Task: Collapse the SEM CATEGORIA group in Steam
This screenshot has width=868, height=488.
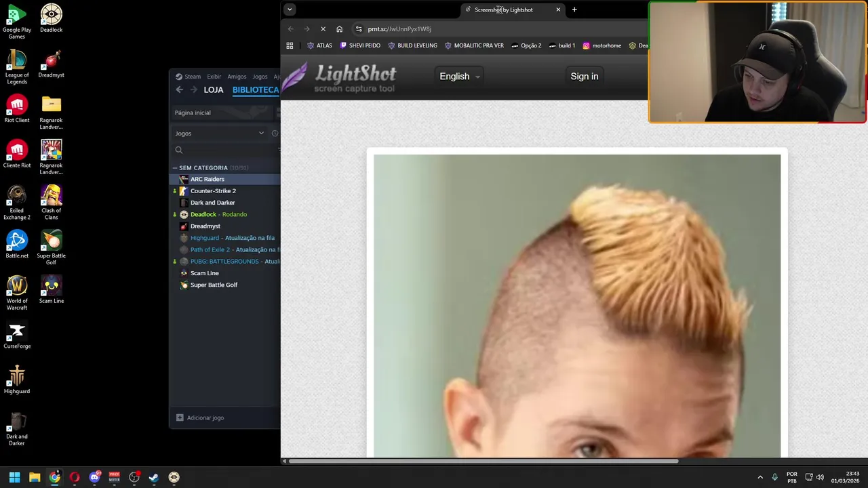Action: [174, 167]
